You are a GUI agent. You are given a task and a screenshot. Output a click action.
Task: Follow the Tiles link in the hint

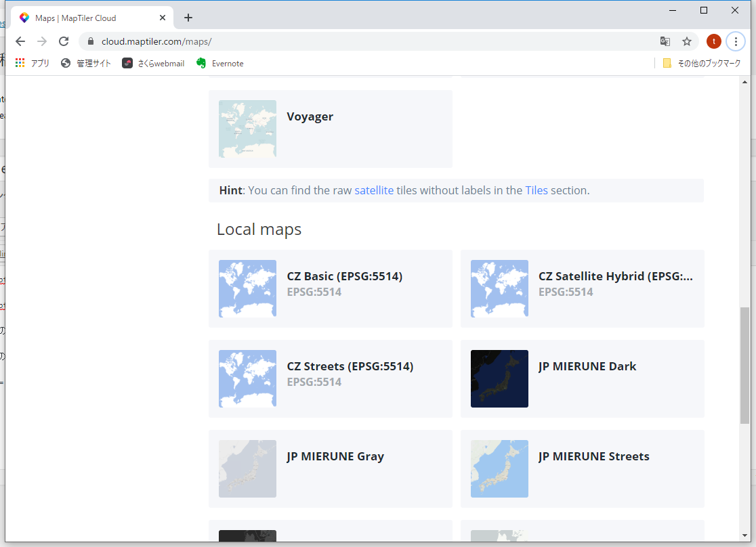coord(537,190)
